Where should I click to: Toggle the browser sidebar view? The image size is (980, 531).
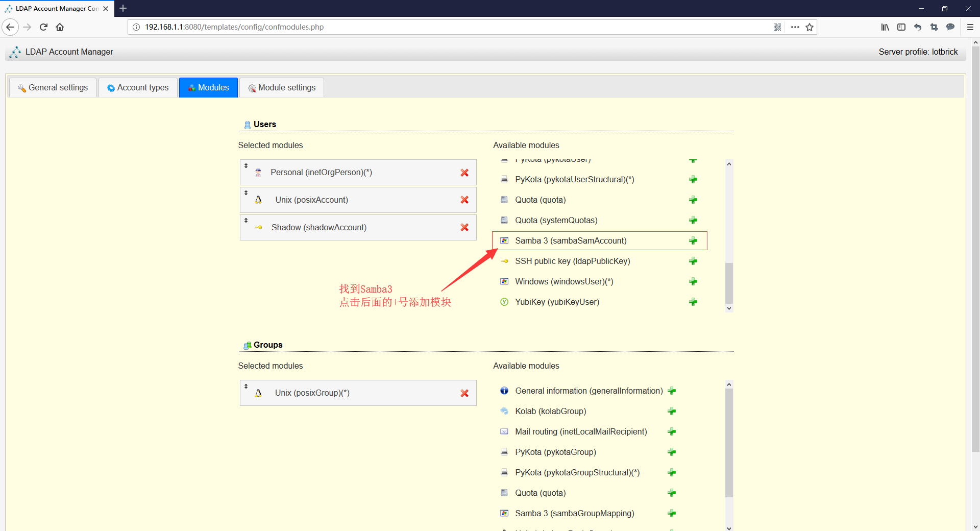coord(901,27)
